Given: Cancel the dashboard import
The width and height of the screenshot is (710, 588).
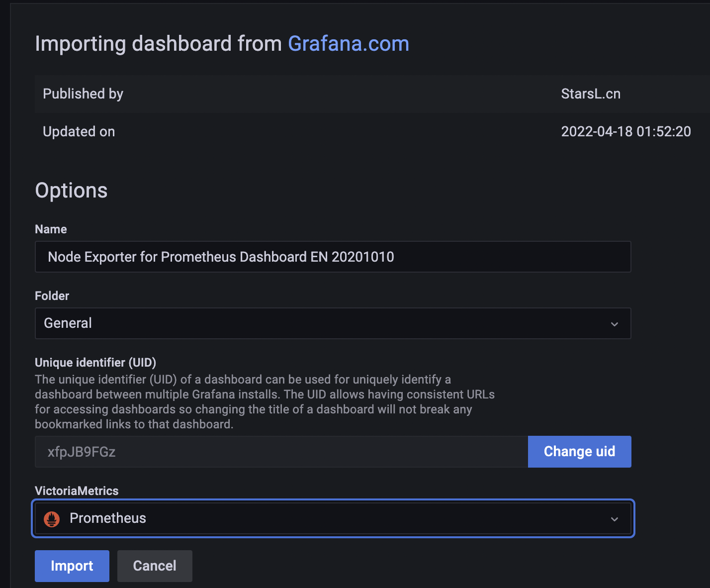Looking at the screenshot, I should (155, 566).
